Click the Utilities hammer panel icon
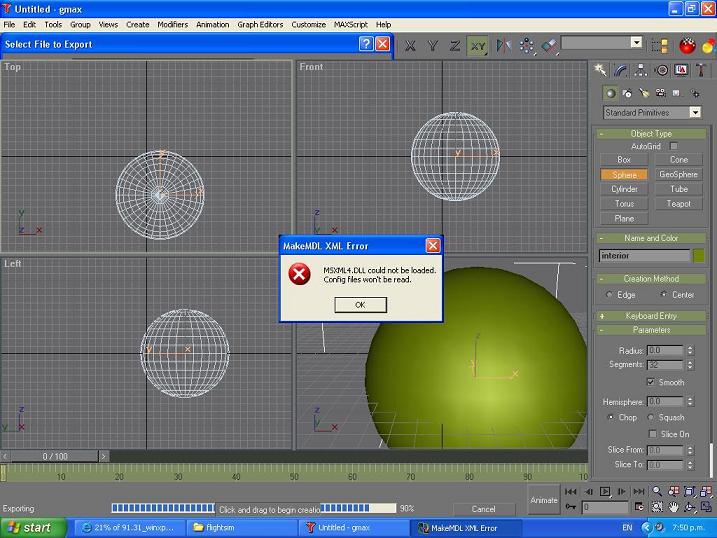Screen dimensions: 717x538 (x=701, y=70)
